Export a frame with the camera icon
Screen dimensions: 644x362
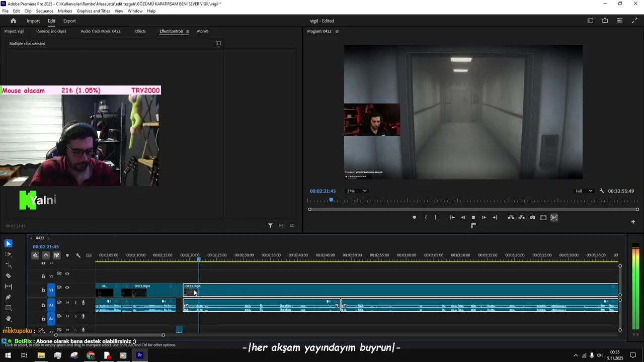tap(533, 218)
